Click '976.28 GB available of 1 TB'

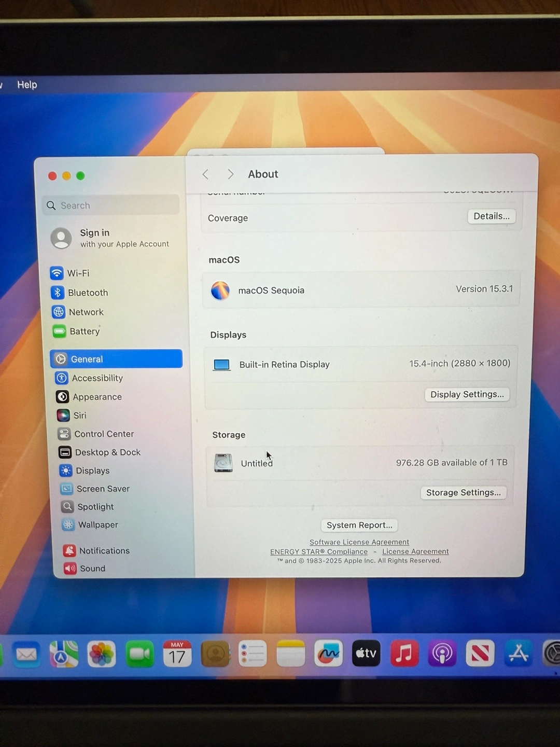[x=452, y=462]
